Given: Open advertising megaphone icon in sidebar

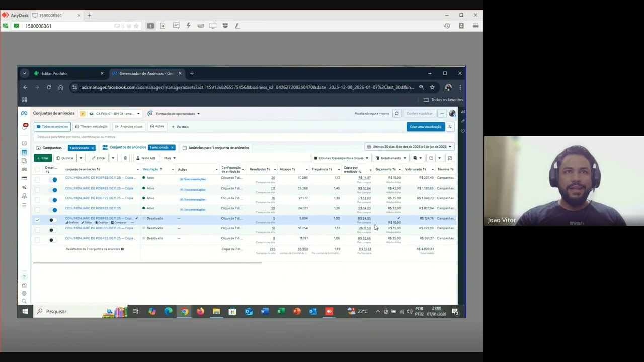Looking at the screenshot, I should click(x=24, y=187).
